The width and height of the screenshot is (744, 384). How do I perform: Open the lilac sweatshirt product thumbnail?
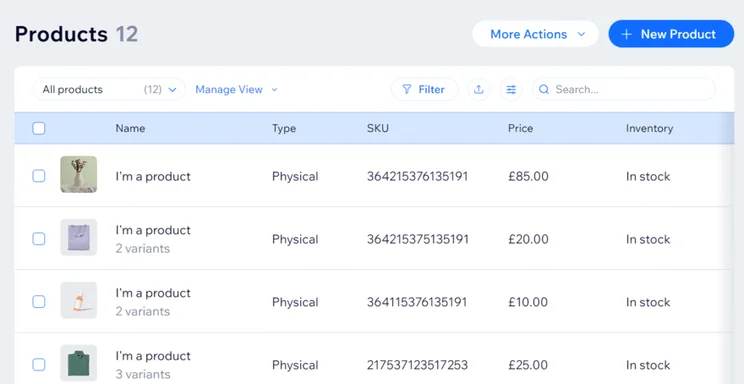[79, 237]
